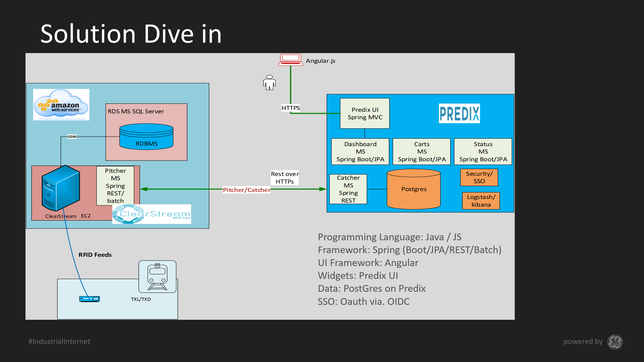Select the TXL/TXD label

141,299
